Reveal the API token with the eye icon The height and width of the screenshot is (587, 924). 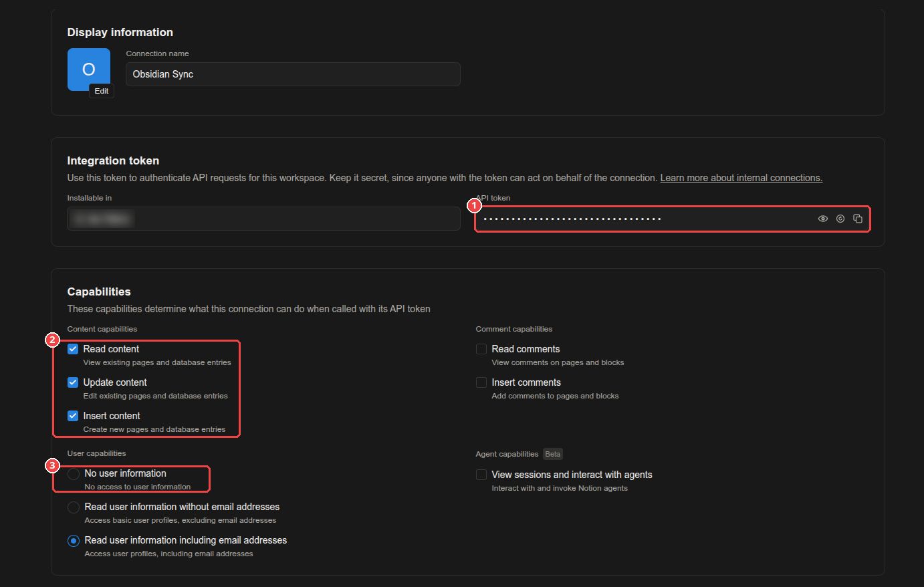click(823, 219)
